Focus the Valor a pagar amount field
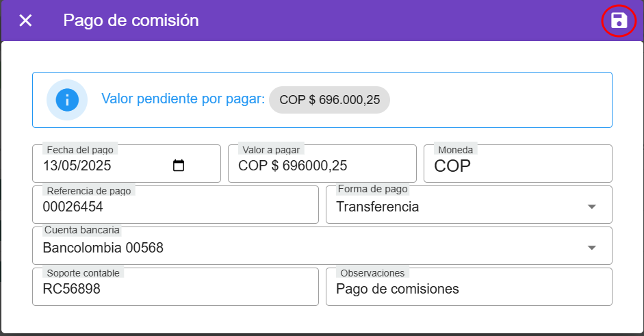644x336 pixels. tap(322, 166)
